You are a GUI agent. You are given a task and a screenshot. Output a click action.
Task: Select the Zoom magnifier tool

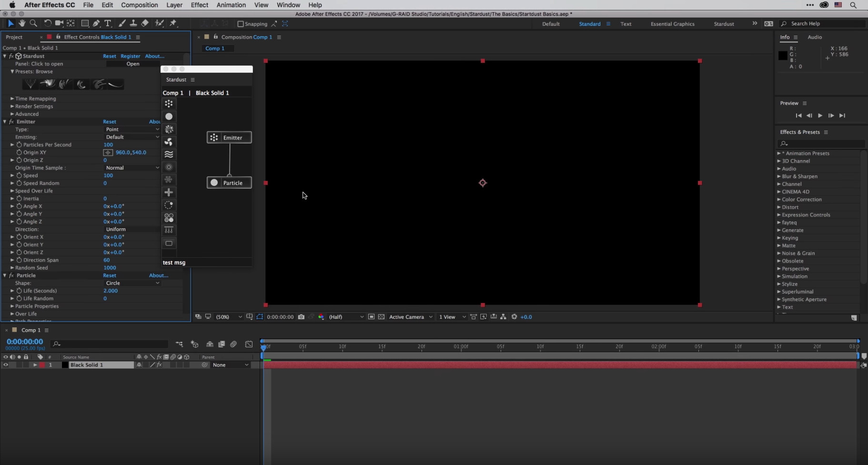pyautogui.click(x=33, y=23)
